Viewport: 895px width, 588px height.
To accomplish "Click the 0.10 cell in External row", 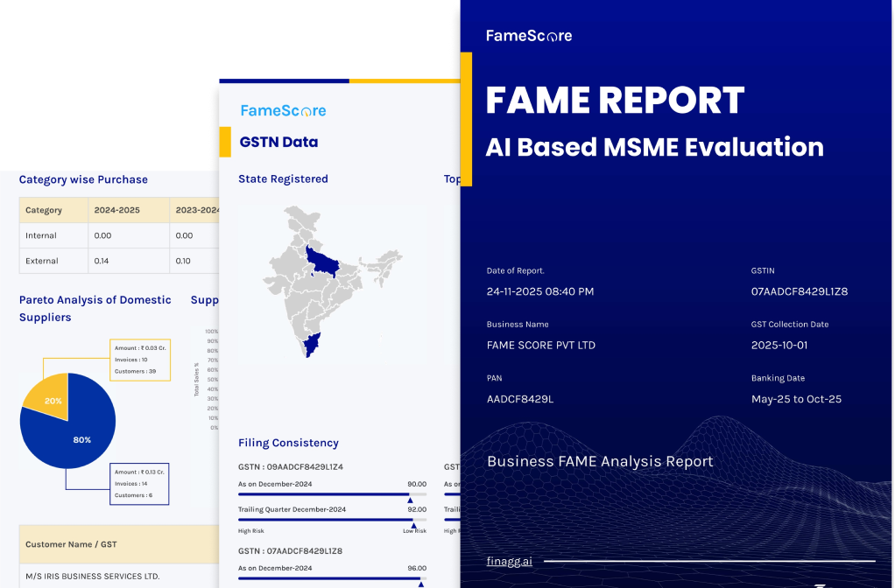I will (194, 261).
